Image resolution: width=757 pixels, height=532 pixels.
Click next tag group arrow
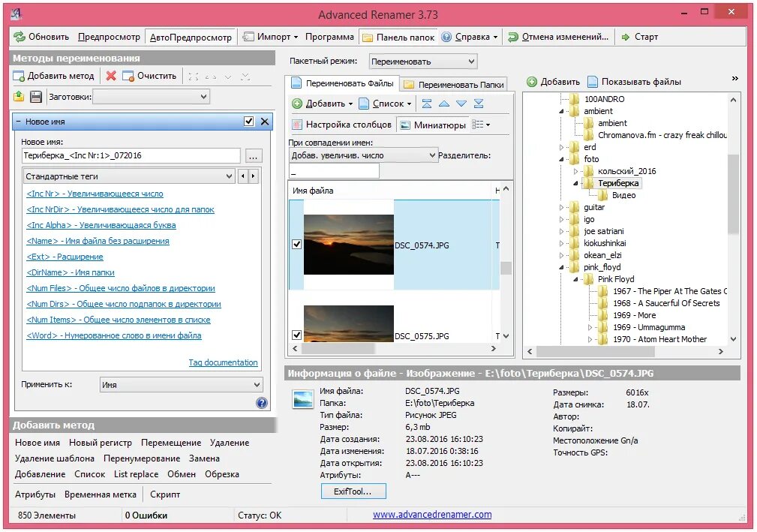[253, 176]
